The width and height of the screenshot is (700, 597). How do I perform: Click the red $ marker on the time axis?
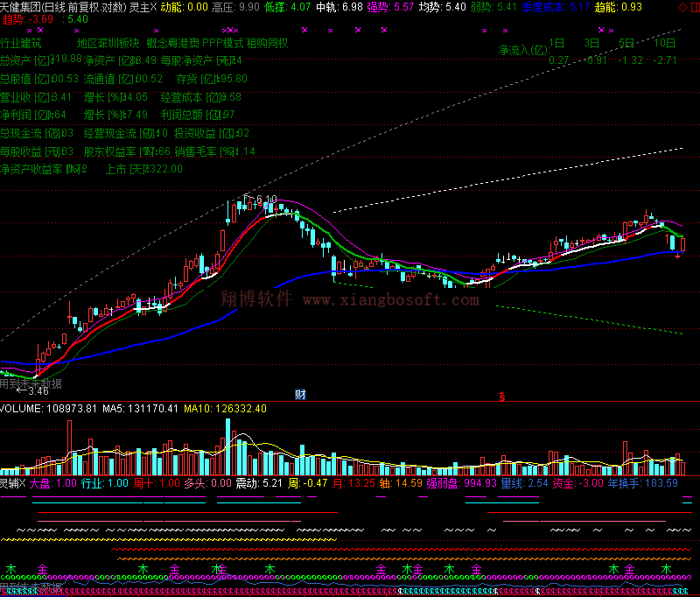pos(502,396)
